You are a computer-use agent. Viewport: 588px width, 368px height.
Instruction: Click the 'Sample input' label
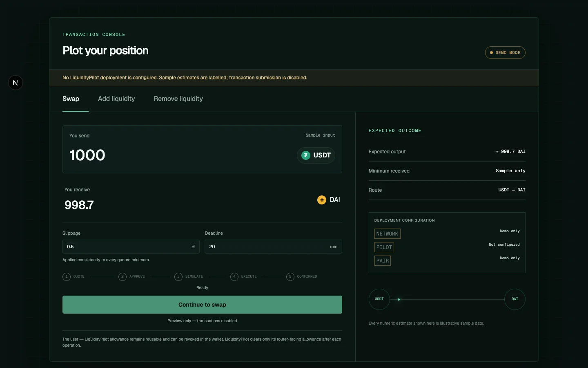(320, 135)
